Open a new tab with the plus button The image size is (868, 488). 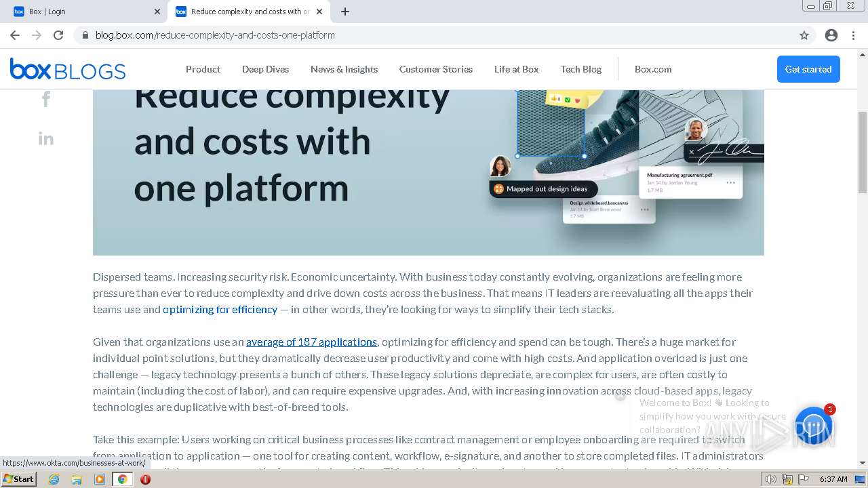(345, 12)
